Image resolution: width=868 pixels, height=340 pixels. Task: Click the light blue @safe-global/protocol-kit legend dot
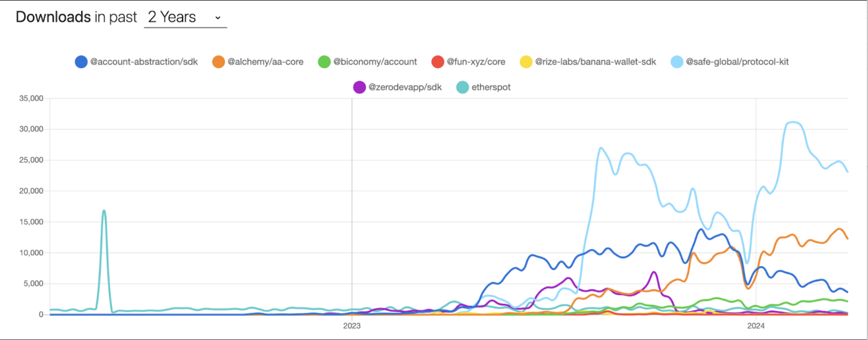[677, 62]
